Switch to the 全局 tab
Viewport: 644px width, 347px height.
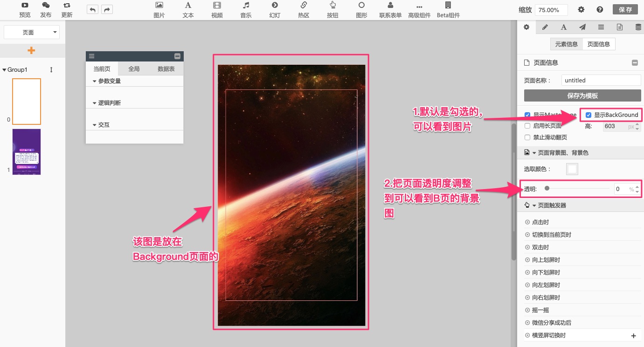tap(134, 69)
